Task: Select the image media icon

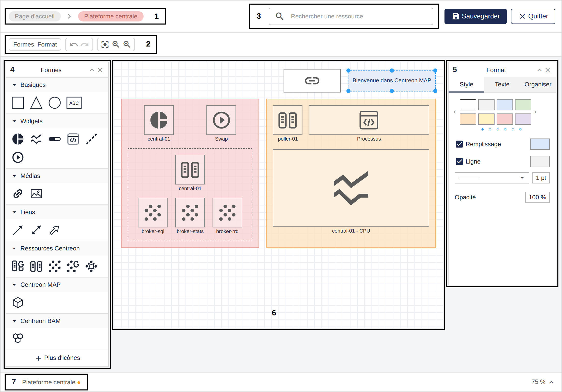Action: [x=36, y=194]
